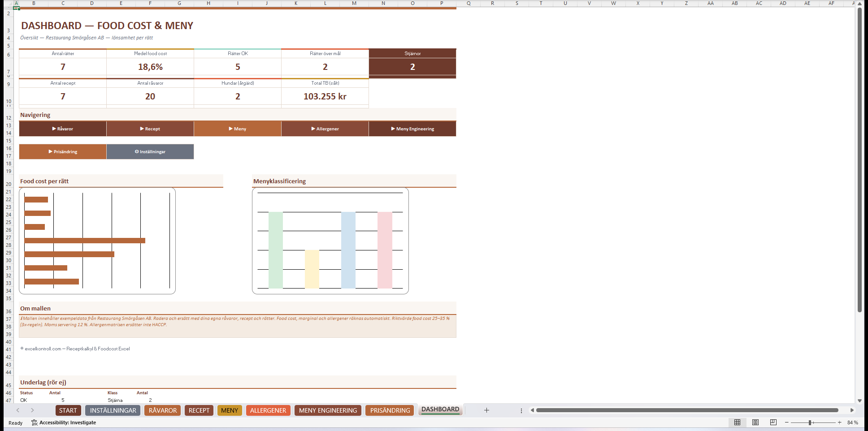This screenshot has width=868, height=431.
Task: Click the zoom out minus icon
Action: pos(786,422)
